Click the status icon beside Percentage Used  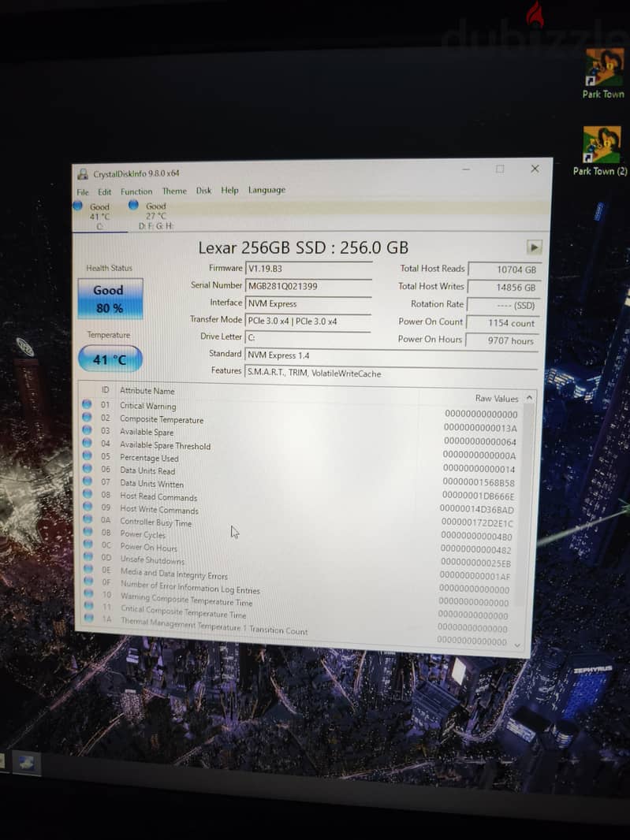tap(87, 455)
